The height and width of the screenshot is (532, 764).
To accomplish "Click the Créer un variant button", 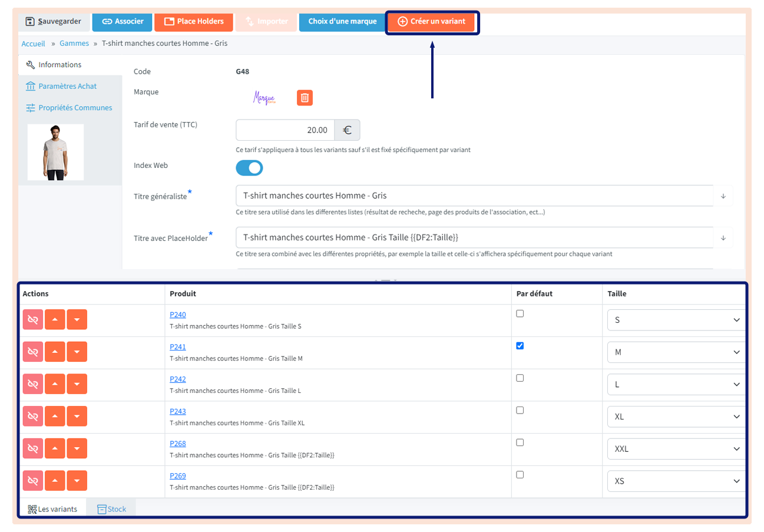I will 432,21.
